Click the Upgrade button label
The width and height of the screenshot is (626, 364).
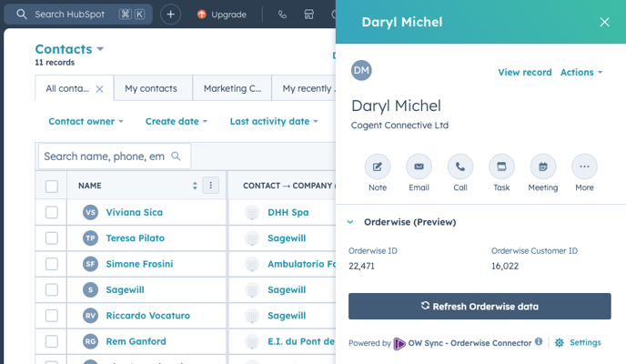coord(228,15)
